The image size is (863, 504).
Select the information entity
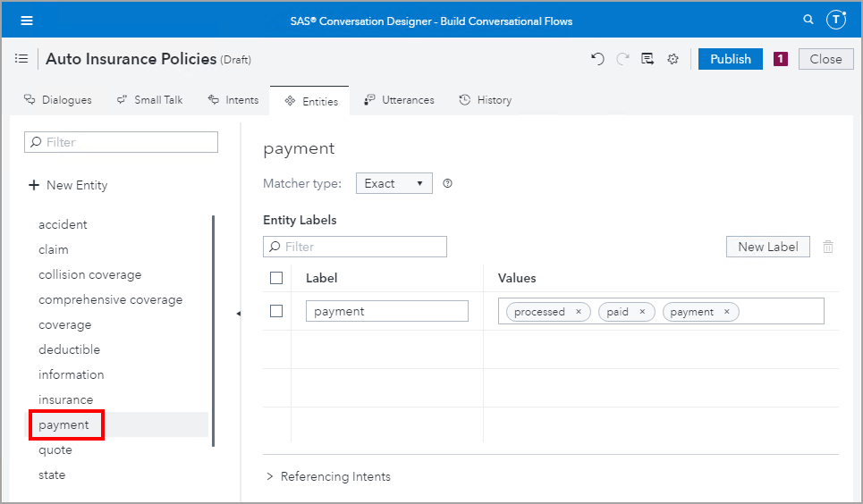tap(71, 374)
